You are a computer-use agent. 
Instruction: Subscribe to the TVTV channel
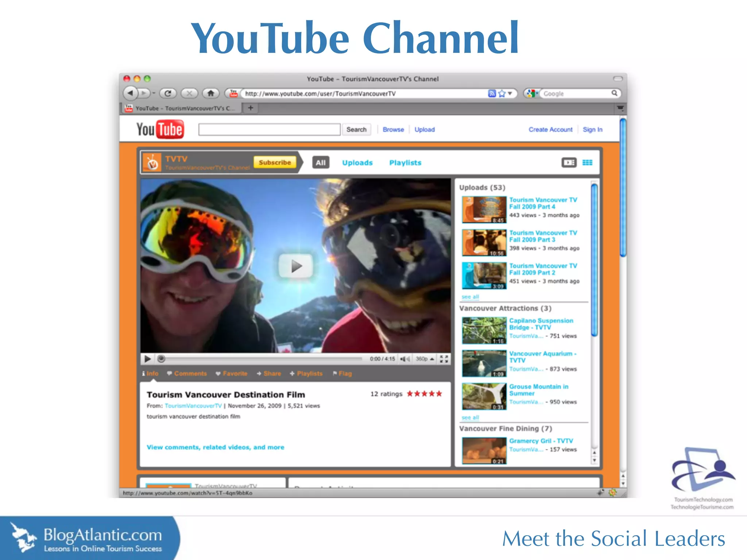pyautogui.click(x=275, y=163)
